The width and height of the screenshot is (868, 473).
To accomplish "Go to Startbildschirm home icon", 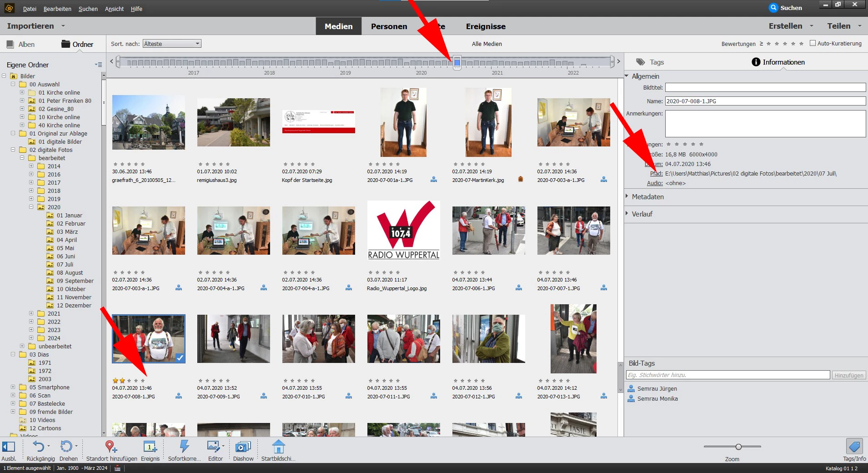I will tap(278, 447).
